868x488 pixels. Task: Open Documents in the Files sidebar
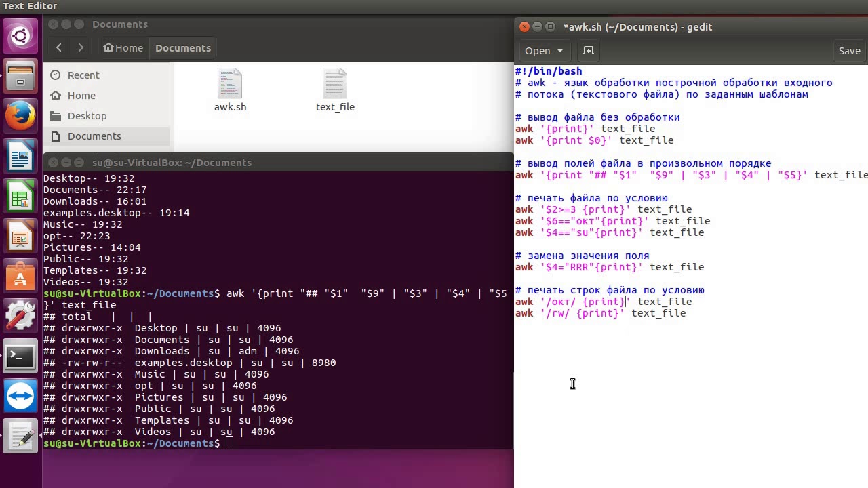[x=94, y=136]
